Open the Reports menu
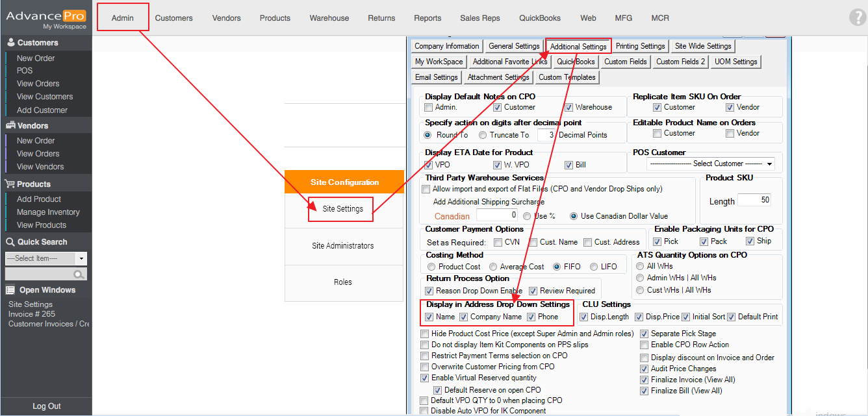The height and width of the screenshot is (416, 868). click(x=428, y=18)
